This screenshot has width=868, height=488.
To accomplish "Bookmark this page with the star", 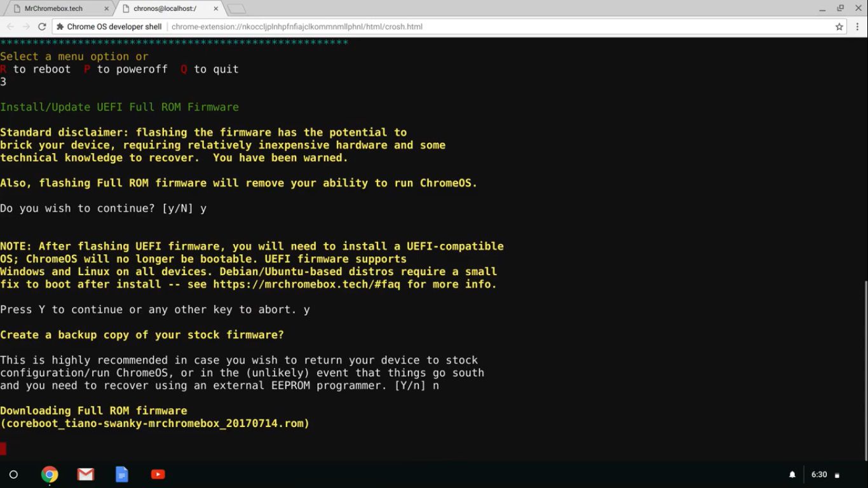I will [x=839, y=27].
